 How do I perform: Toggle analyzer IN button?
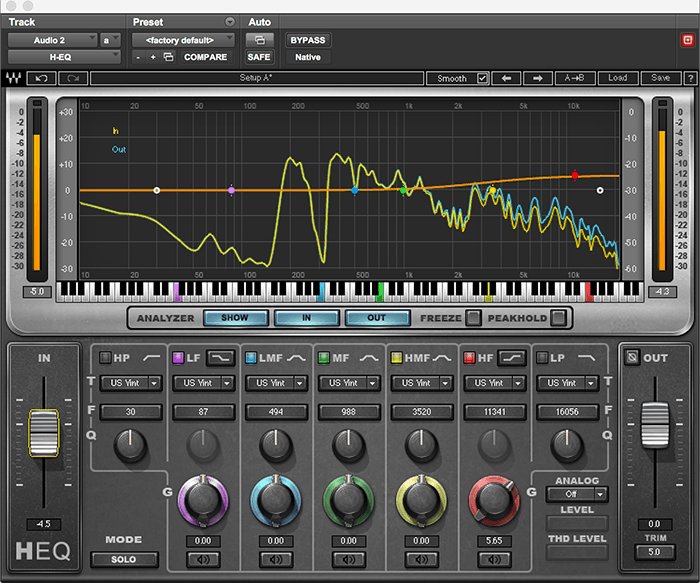tap(307, 318)
